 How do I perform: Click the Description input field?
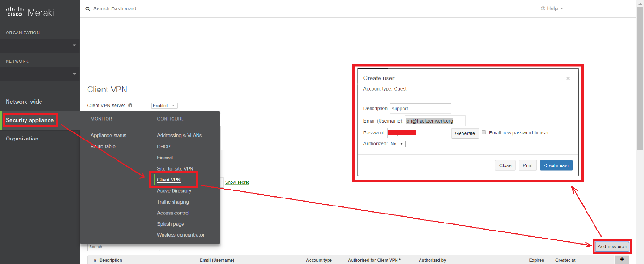click(420, 108)
